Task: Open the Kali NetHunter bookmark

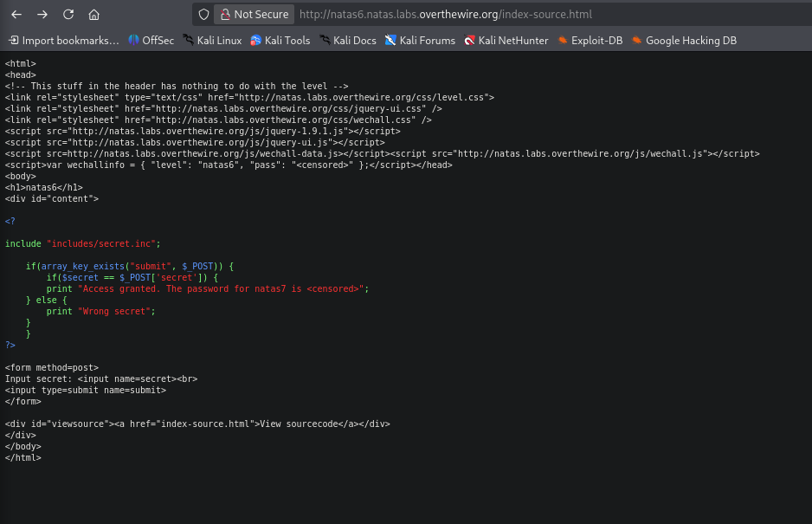Action: [x=506, y=41]
